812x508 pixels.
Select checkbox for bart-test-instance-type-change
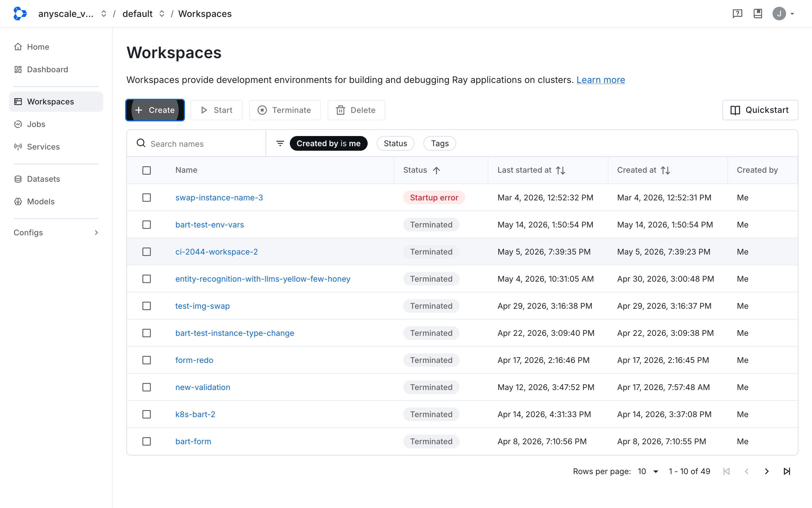[x=147, y=333]
